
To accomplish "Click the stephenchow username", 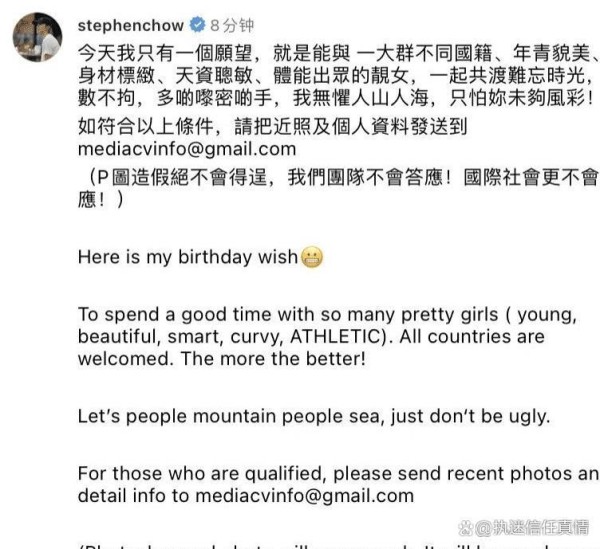I will (x=130, y=26).
